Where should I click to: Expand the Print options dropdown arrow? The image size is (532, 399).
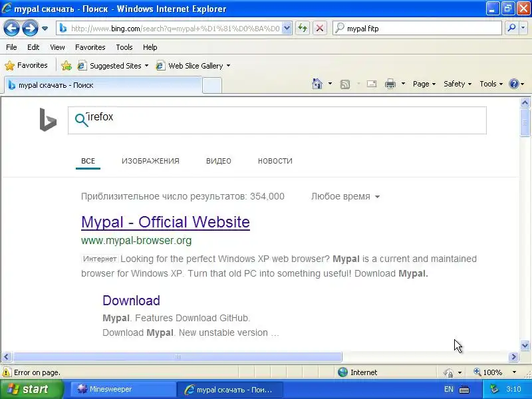[403, 84]
